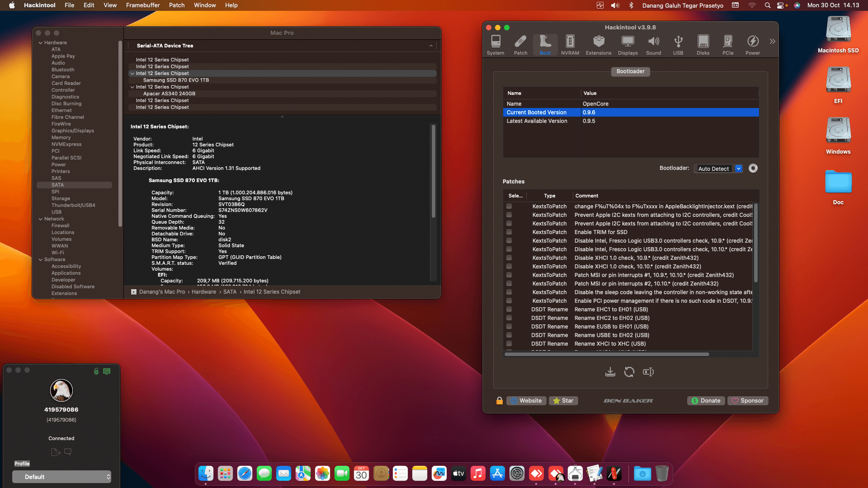Click SATA in the path breadcrumb
The width and height of the screenshot is (868, 488).
click(230, 292)
